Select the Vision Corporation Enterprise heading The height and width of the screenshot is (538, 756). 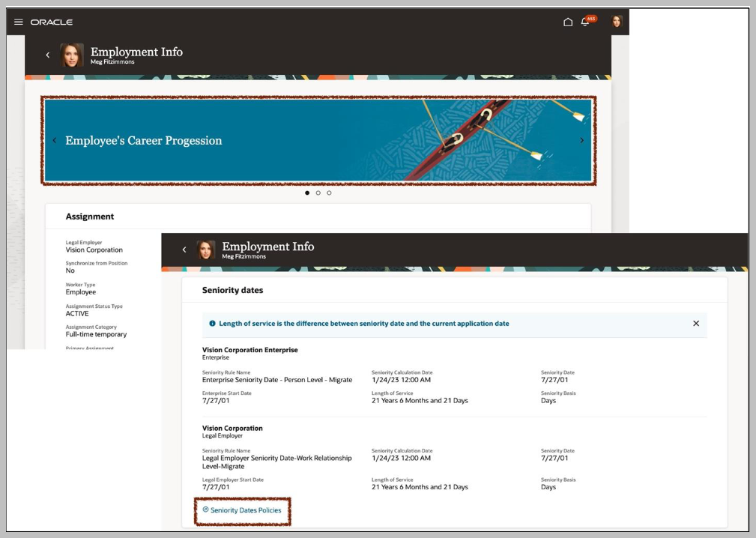(250, 350)
